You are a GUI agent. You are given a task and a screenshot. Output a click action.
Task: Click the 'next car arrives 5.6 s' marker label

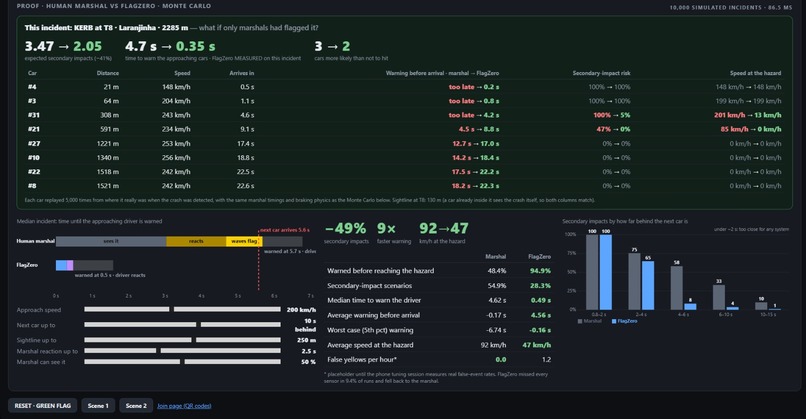click(x=285, y=230)
